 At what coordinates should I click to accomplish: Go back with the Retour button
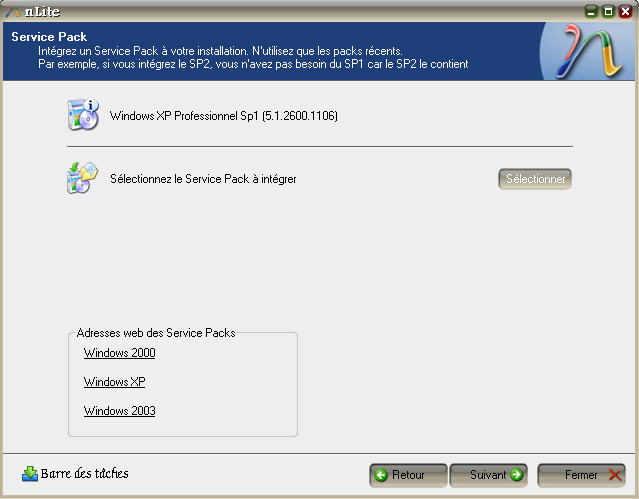(x=408, y=475)
